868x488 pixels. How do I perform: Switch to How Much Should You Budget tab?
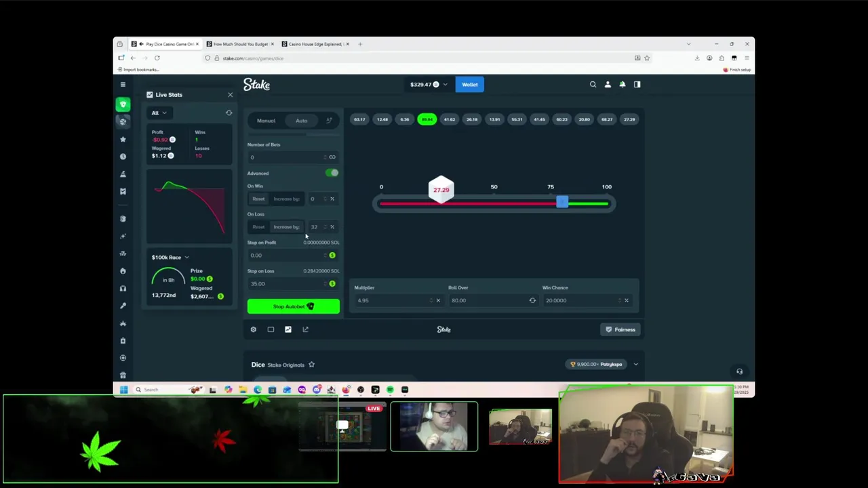[x=241, y=44]
